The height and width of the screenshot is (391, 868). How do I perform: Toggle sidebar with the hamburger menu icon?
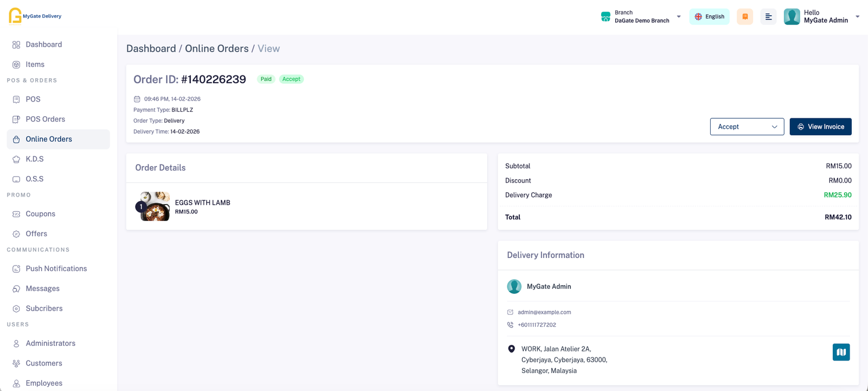pyautogui.click(x=768, y=17)
